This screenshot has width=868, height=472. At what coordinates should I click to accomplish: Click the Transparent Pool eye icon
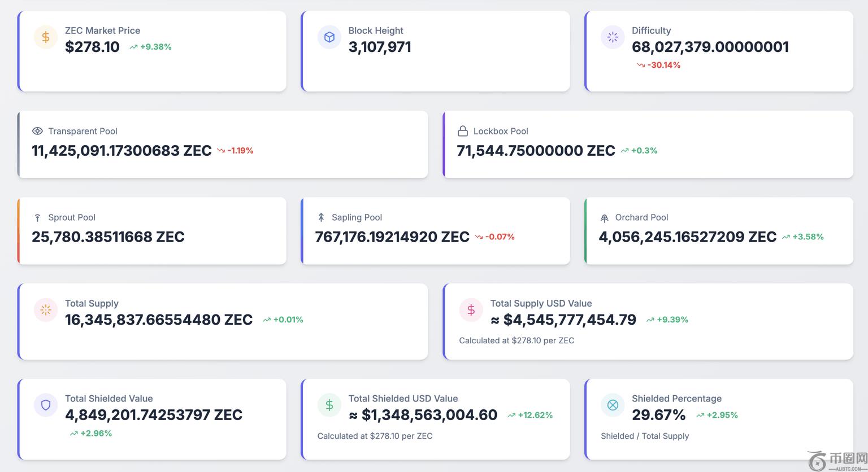(x=37, y=131)
